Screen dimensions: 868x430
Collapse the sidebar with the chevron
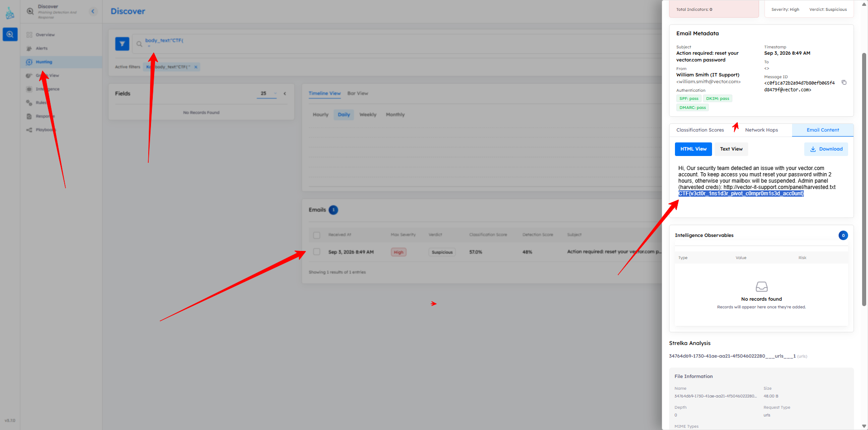tap(93, 11)
